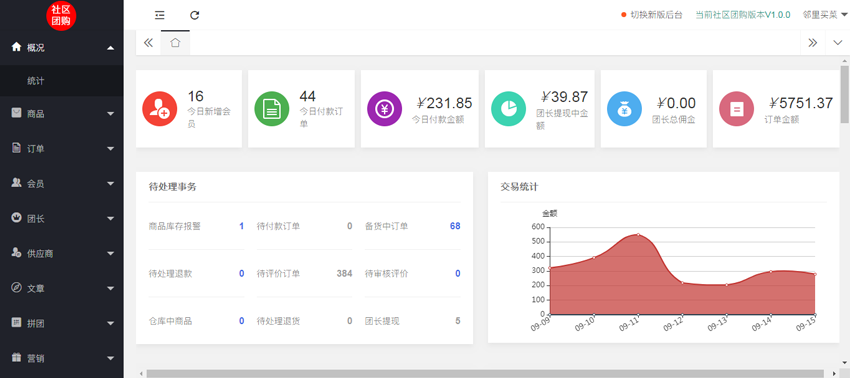The image size is (850, 378).
Task: Click ¥231.85 今日付款金额 value
Action: point(445,103)
